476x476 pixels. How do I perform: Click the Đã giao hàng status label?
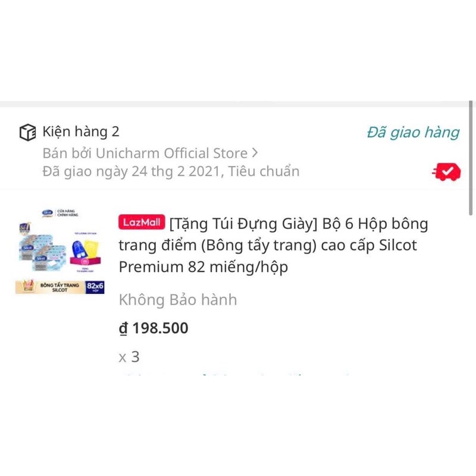[x=413, y=132]
